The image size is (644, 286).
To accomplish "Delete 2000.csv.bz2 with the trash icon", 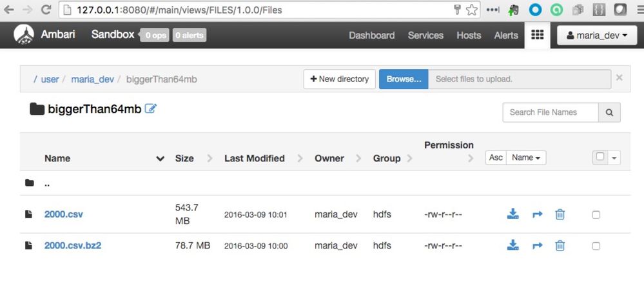I will coord(560,245).
